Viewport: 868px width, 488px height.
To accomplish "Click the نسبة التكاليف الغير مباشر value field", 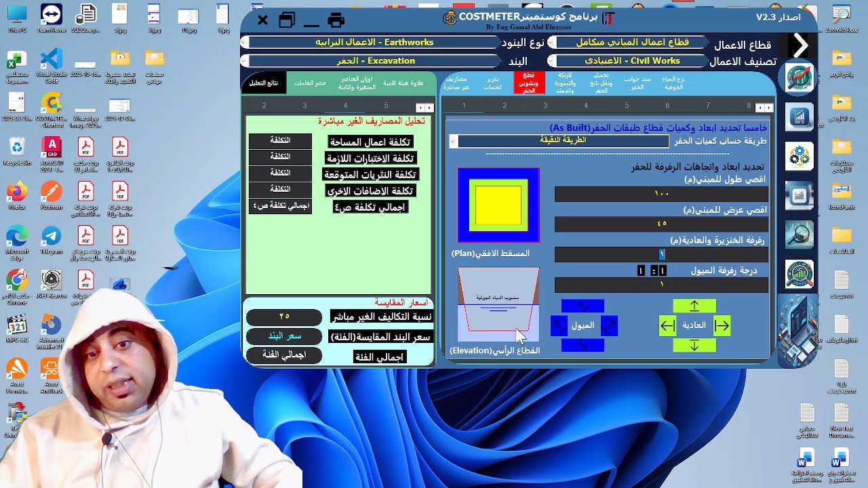I will pos(284,317).
